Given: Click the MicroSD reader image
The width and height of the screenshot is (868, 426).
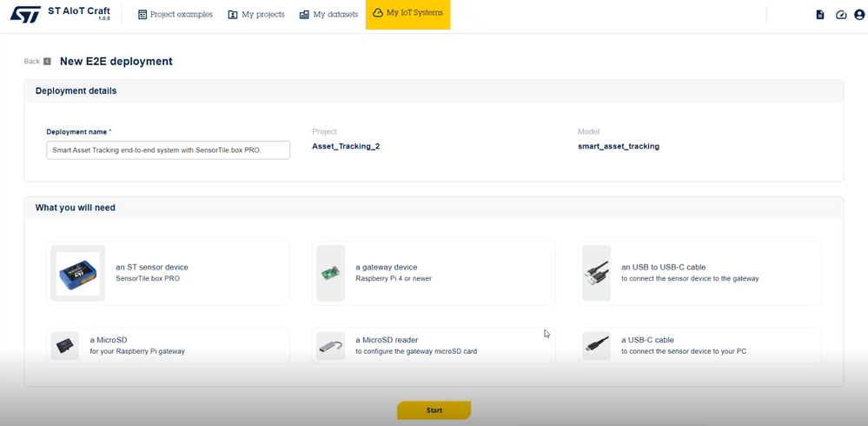Looking at the screenshot, I should click(x=330, y=346).
